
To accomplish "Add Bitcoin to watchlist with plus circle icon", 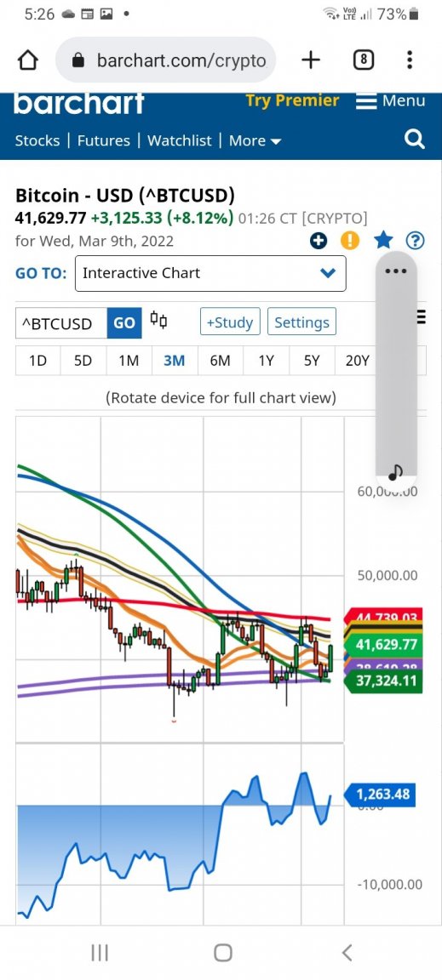I will tap(319, 240).
